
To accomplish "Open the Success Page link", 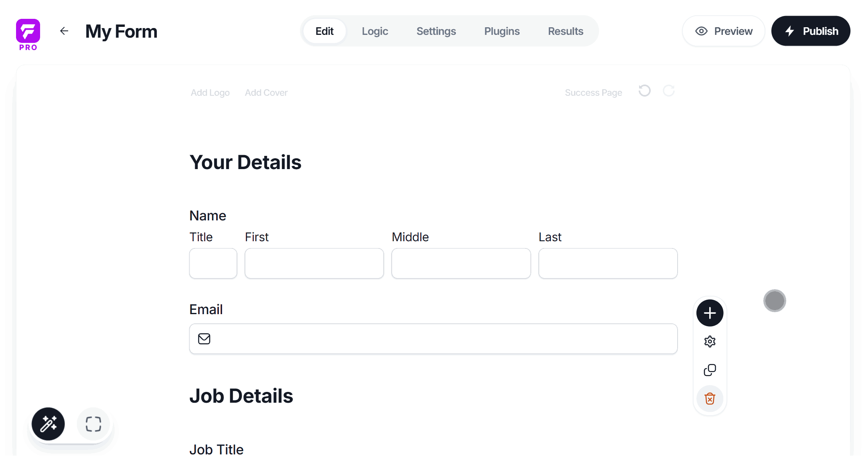I will [593, 93].
